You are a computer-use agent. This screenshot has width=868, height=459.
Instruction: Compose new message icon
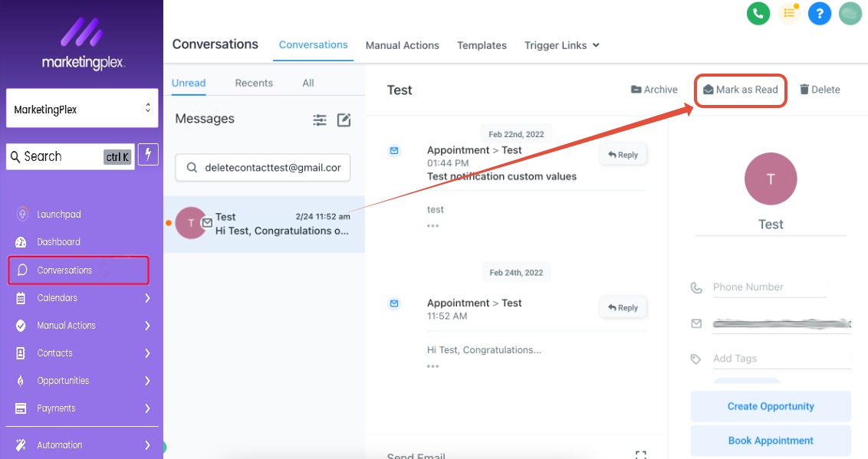click(x=344, y=120)
